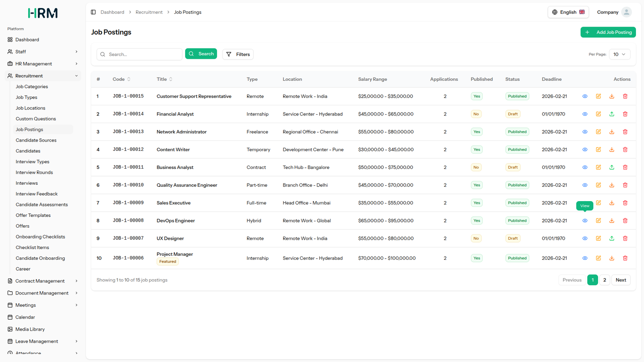Open the Filters button

(x=238, y=54)
